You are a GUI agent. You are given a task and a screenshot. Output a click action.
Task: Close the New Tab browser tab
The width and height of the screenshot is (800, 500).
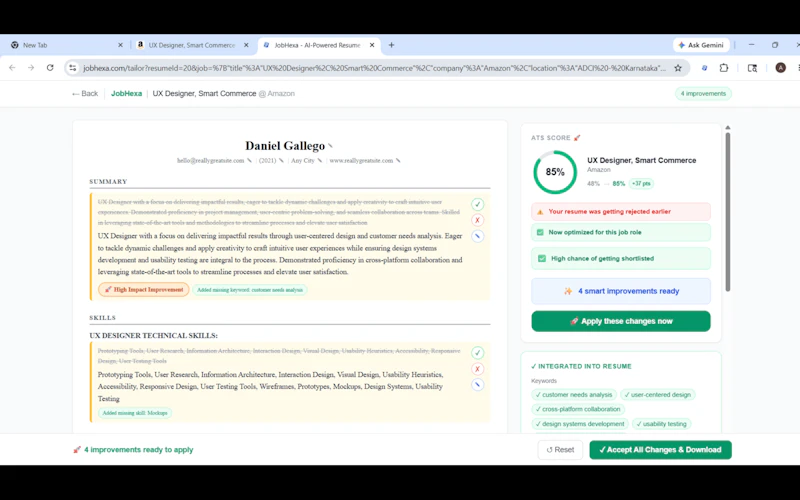coord(120,45)
